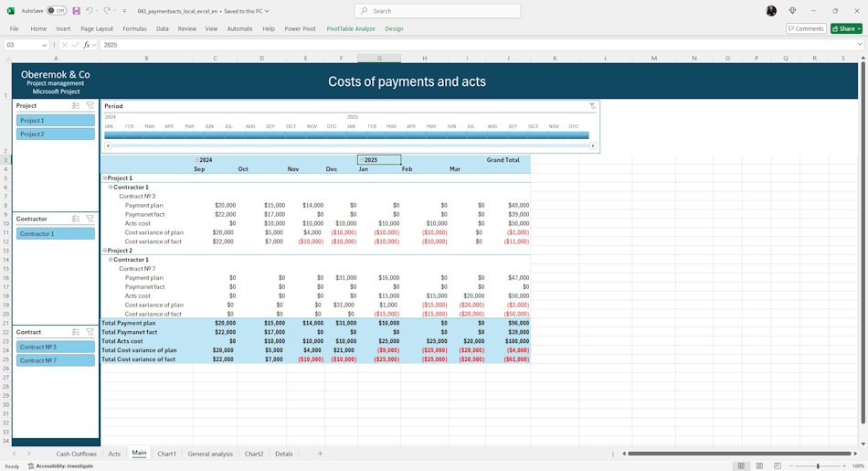Collapse Contractor 1 under Project 2
Screen dimensions: 868x471
coord(111,260)
